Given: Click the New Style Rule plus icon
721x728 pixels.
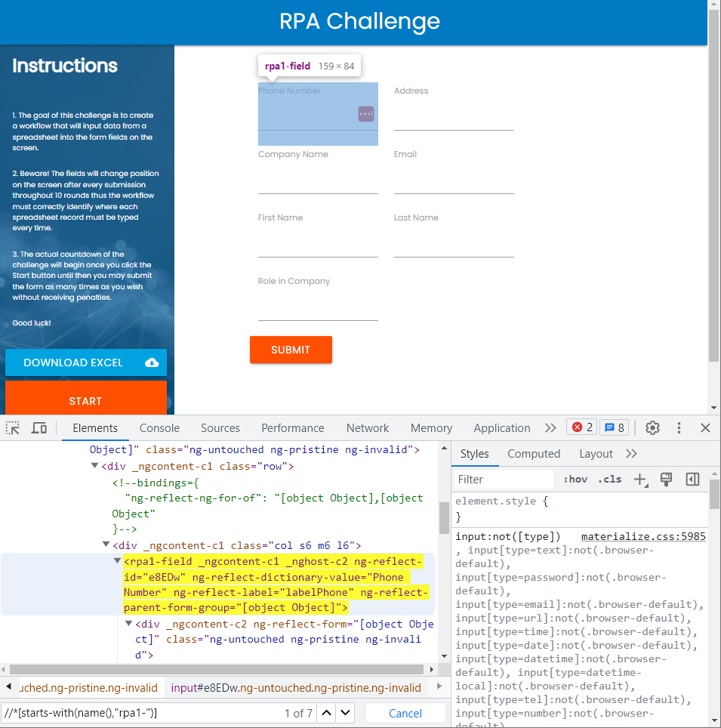Looking at the screenshot, I should pos(640,479).
